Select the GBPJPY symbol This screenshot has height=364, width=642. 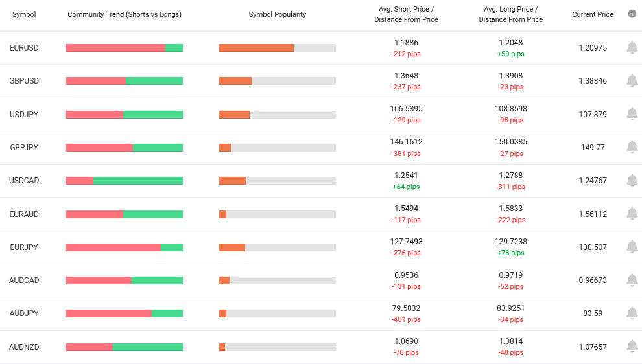[x=24, y=148]
